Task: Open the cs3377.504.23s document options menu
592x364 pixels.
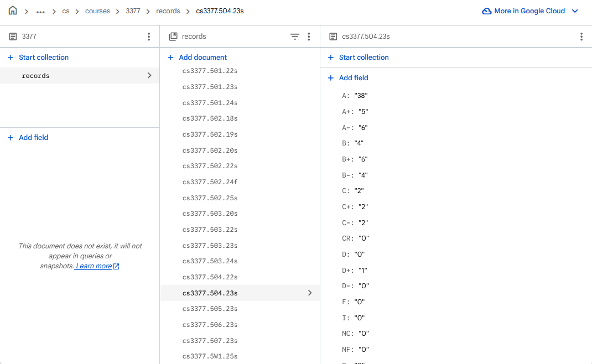Action: [581, 37]
